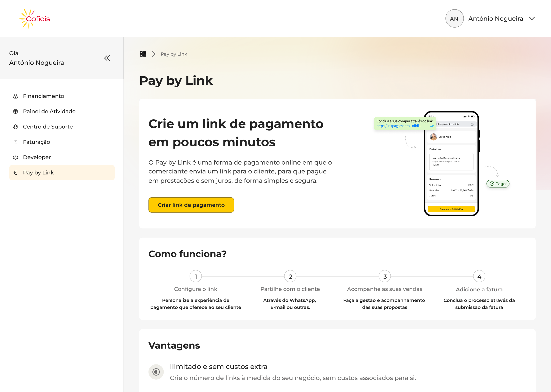
Task: Click the dashboard grid breadcrumb icon
Action: 143,54
